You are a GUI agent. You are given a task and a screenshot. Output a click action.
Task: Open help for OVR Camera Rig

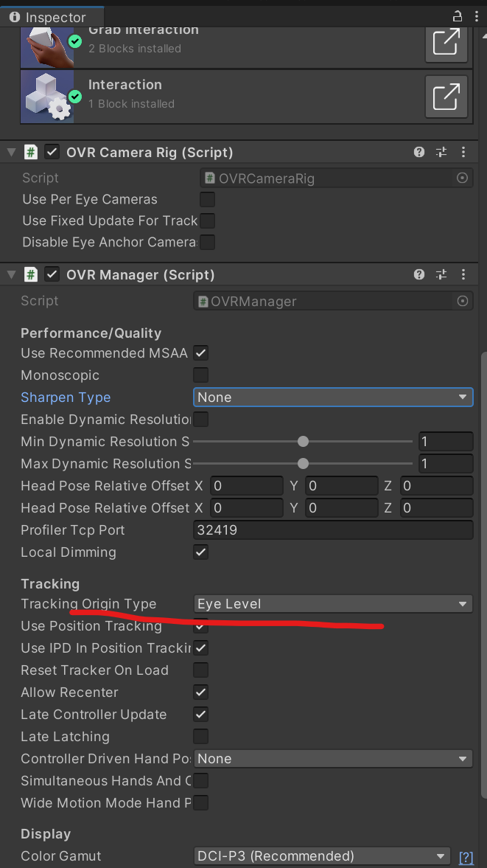[x=419, y=152]
